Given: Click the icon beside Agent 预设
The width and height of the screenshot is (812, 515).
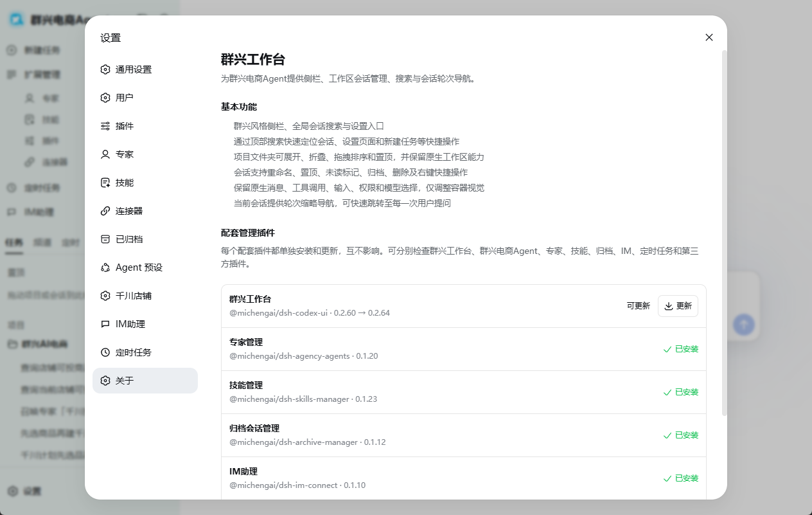Looking at the screenshot, I should (105, 267).
